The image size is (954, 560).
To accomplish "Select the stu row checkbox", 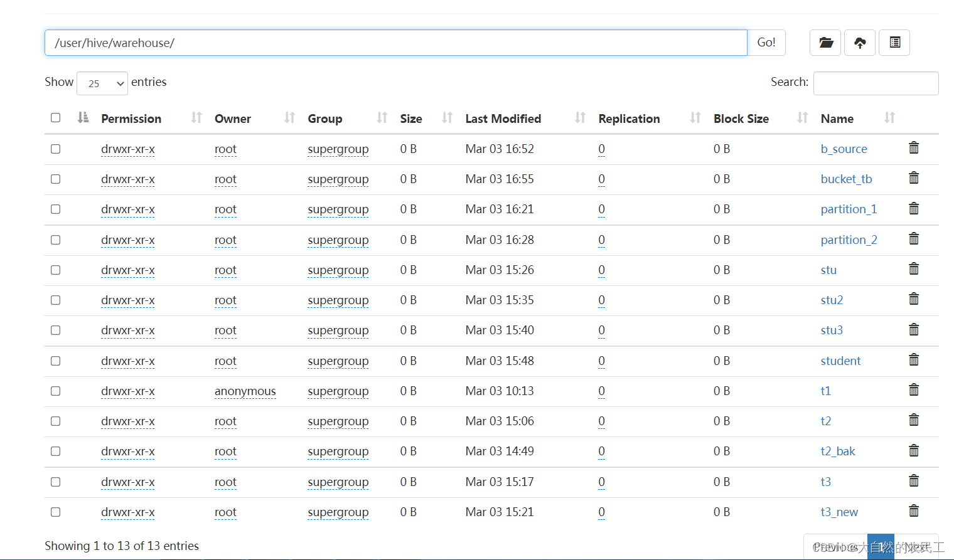I will [56, 270].
